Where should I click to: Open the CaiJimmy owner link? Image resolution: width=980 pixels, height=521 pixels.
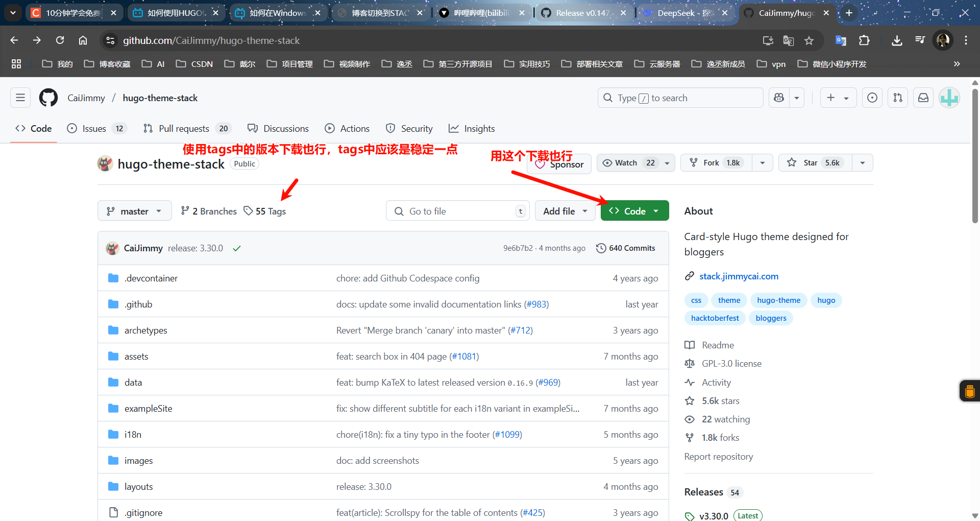[x=86, y=98]
